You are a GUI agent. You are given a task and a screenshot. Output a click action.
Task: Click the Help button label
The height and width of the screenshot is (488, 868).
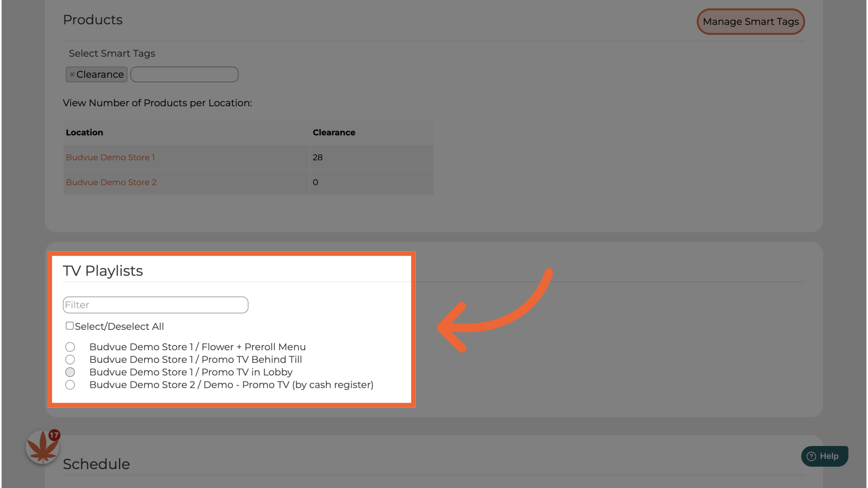pyautogui.click(x=829, y=456)
